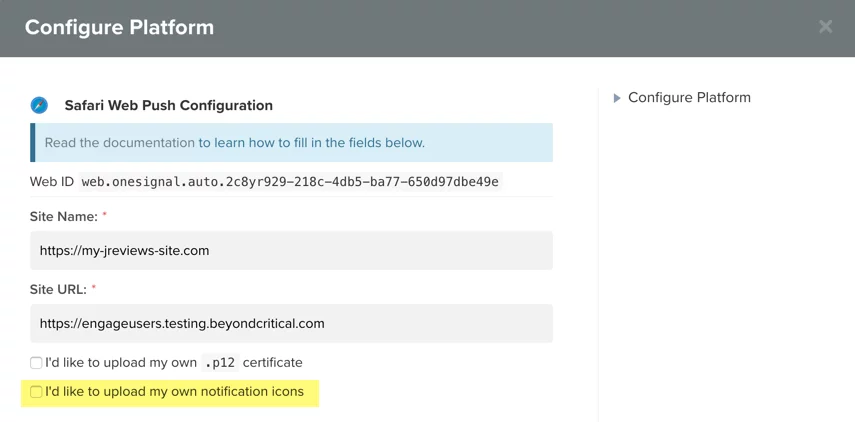Click the 'upload my own notification icons' label

[174, 392]
